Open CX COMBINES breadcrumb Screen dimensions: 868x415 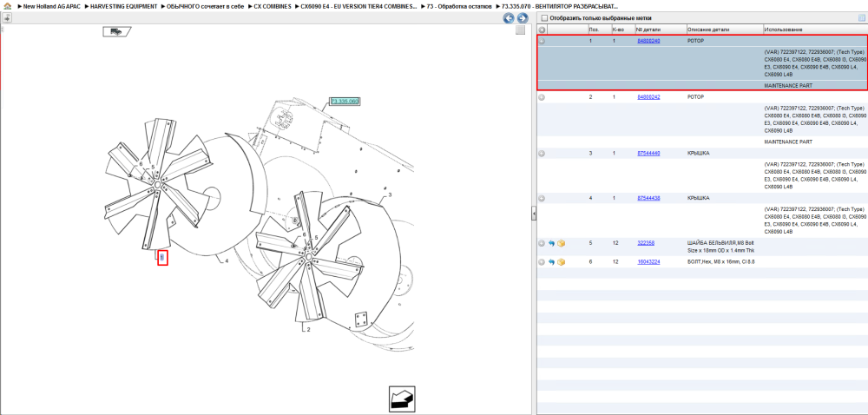[273, 6]
